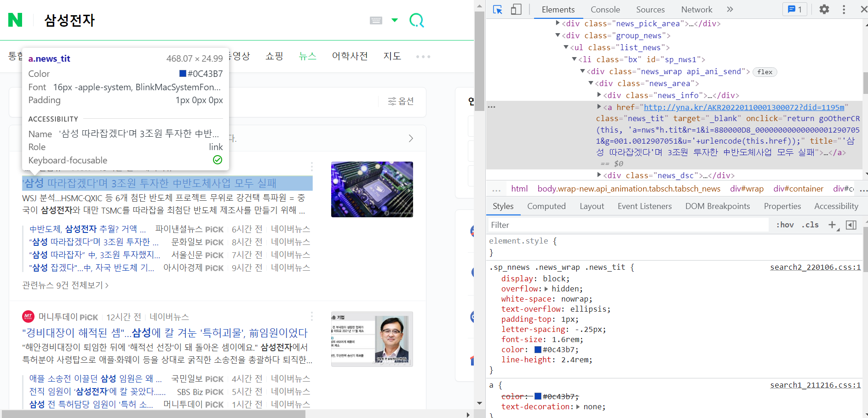The height and width of the screenshot is (418, 868).
Task: View all 관련뉴스 9건 전체보기
Action: (x=65, y=285)
